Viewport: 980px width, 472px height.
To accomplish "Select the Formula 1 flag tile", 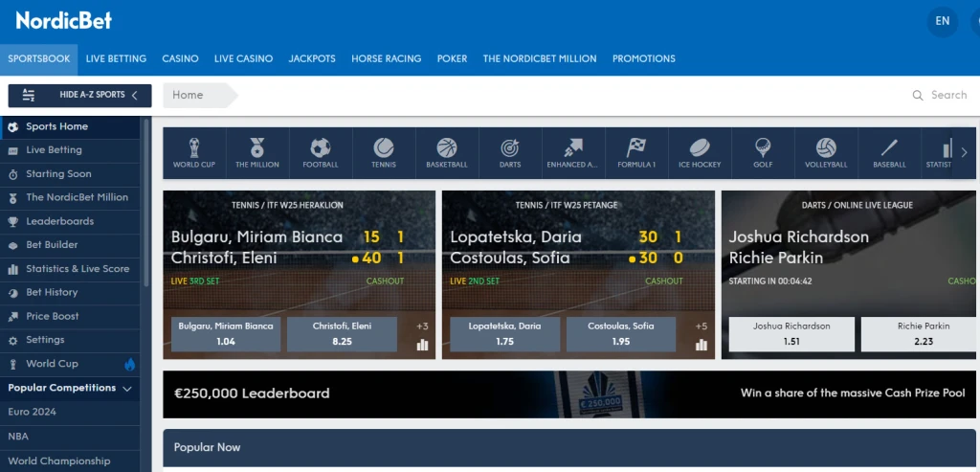I will pos(636,153).
